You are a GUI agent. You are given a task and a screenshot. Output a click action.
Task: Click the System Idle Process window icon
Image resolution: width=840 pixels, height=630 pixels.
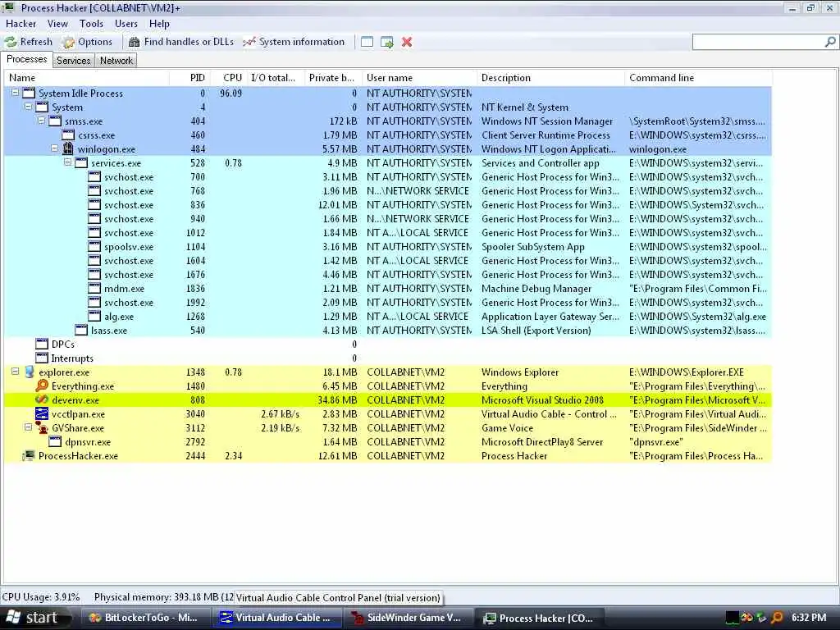coord(29,94)
